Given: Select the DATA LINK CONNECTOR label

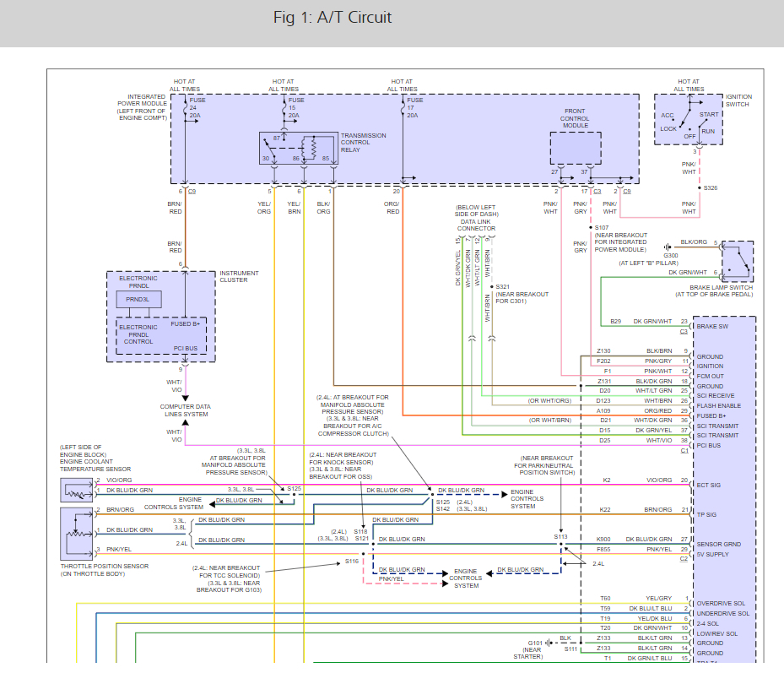Looking at the screenshot, I should click(476, 225).
